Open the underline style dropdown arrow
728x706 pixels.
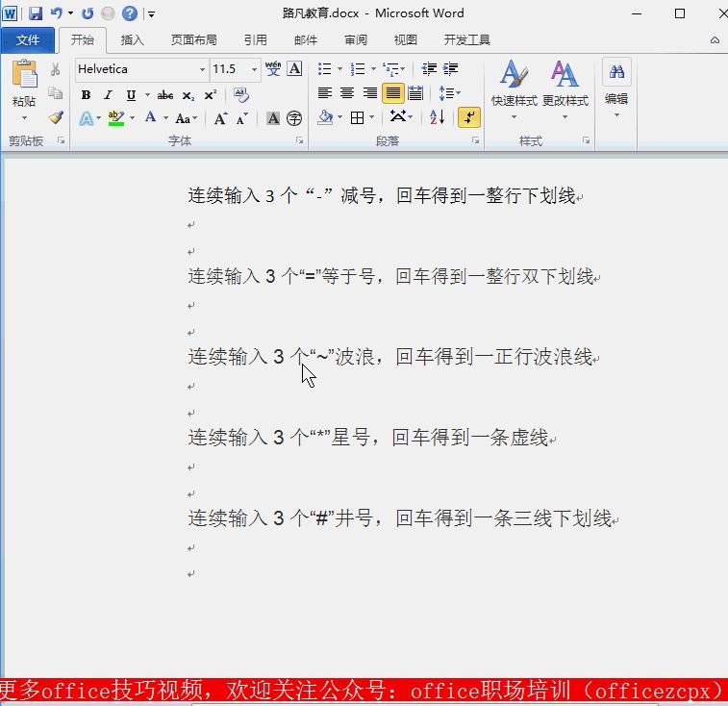click(147, 95)
